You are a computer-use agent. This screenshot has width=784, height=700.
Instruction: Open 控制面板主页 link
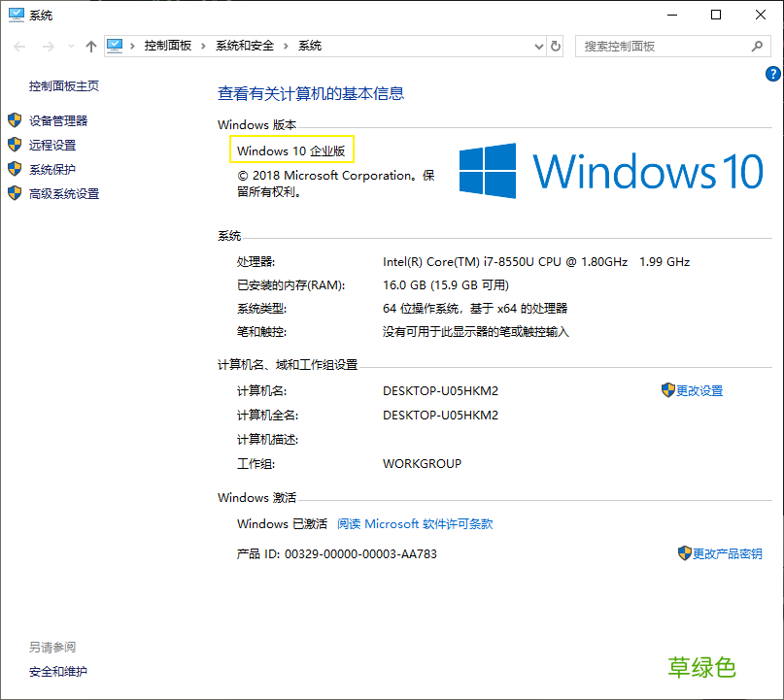[64, 86]
